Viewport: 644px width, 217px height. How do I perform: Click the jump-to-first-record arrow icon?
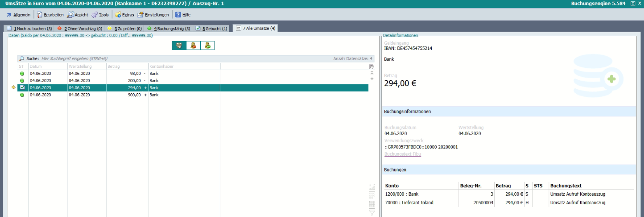pos(372,73)
